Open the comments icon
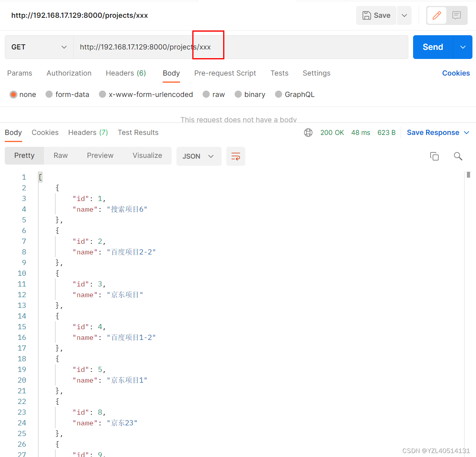 [x=457, y=15]
